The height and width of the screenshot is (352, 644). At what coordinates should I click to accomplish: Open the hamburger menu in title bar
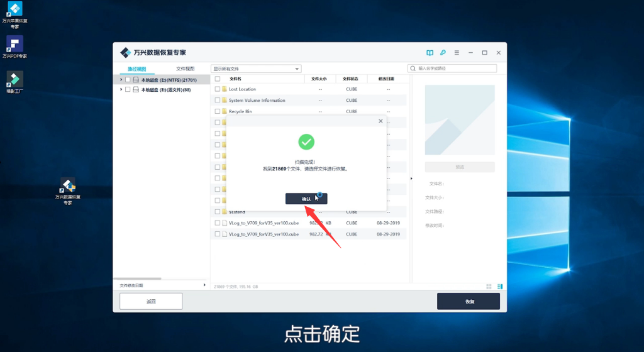[457, 53]
